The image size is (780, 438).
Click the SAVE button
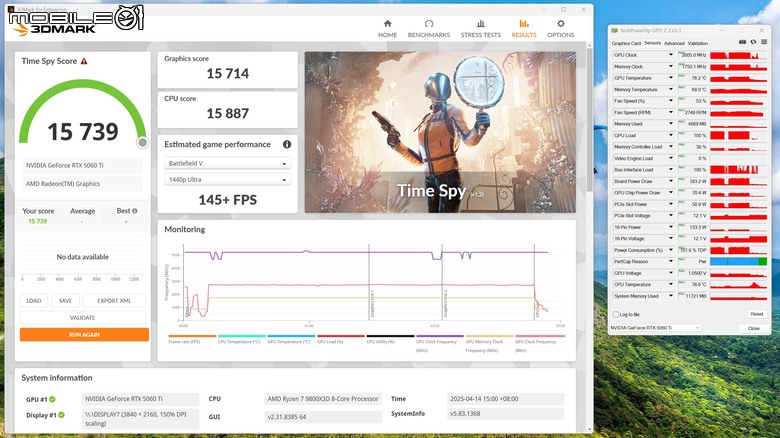tap(65, 301)
